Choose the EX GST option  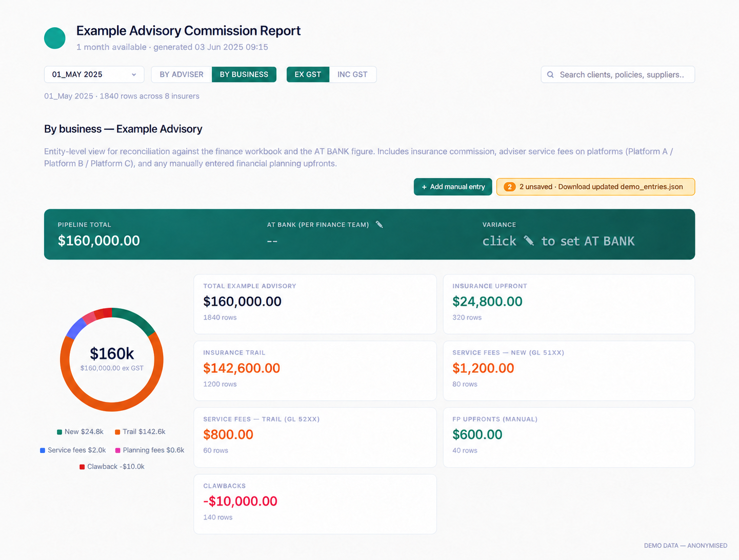click(x=308, y=74)
